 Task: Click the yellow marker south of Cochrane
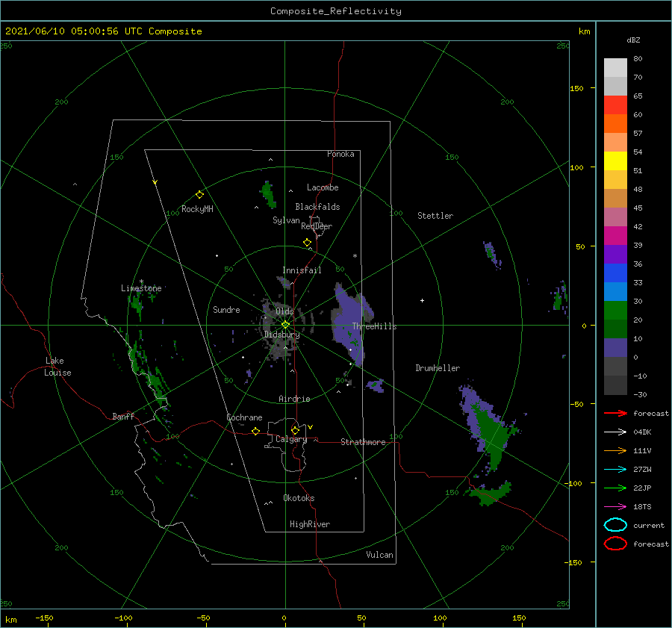click(x=255, y=431)
